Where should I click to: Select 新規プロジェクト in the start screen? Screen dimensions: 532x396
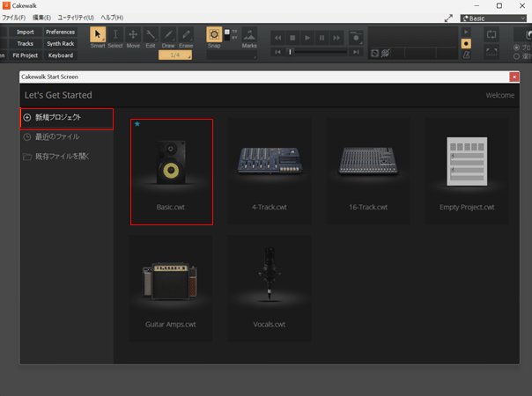(67, 118)
